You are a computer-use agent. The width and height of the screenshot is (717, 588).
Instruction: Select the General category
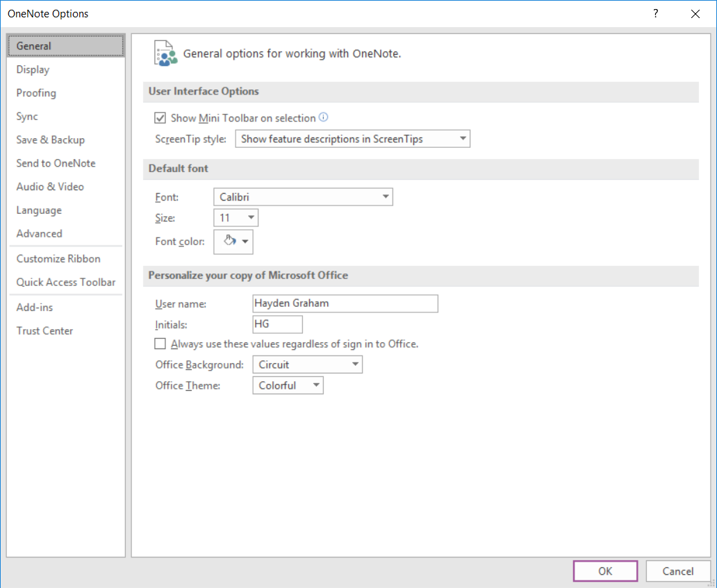pos(66,46)
